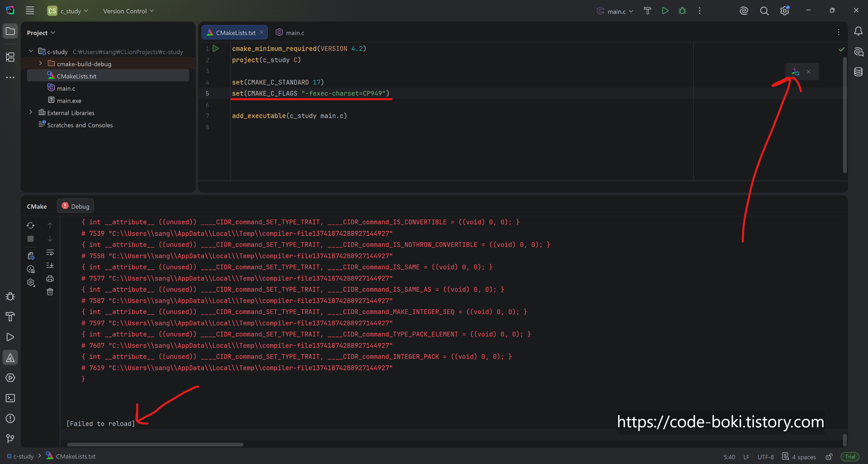Open the Notifications bell
The image size is (868, 464).
858,31
